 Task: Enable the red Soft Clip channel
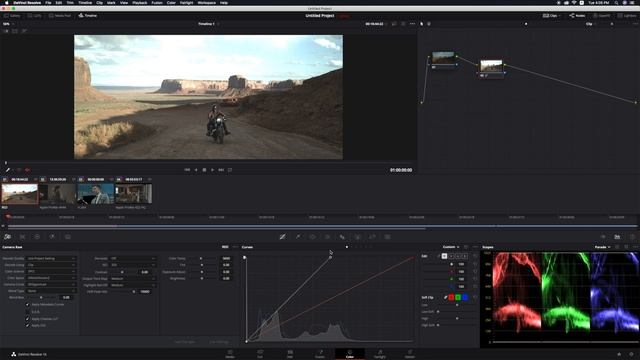[x=451, y=298]
